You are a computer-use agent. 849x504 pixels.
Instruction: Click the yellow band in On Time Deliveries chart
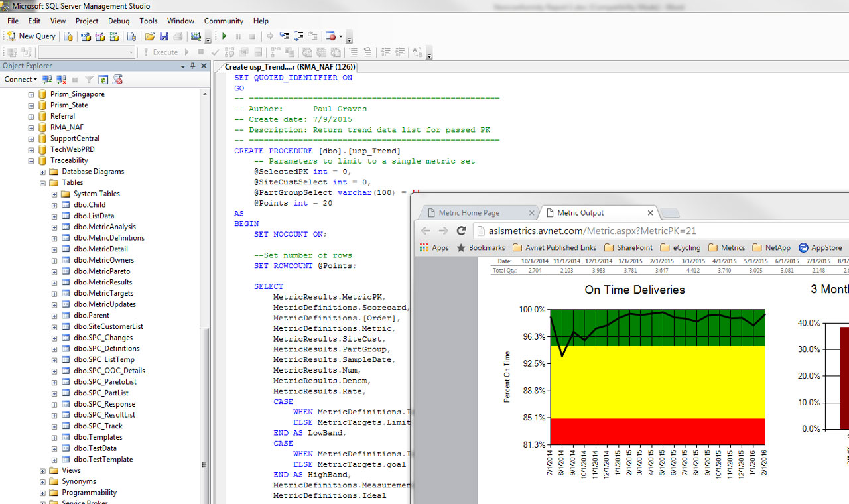[657, 381]
